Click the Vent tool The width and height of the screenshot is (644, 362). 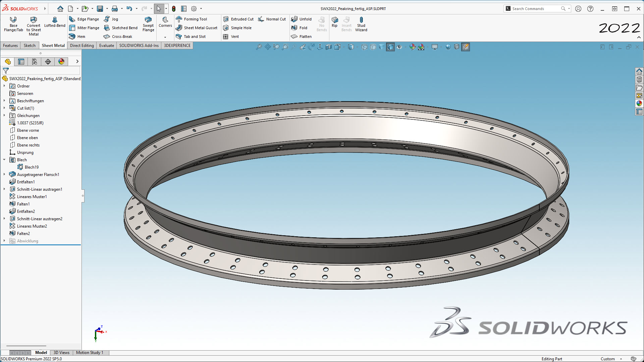pos(231,37)
